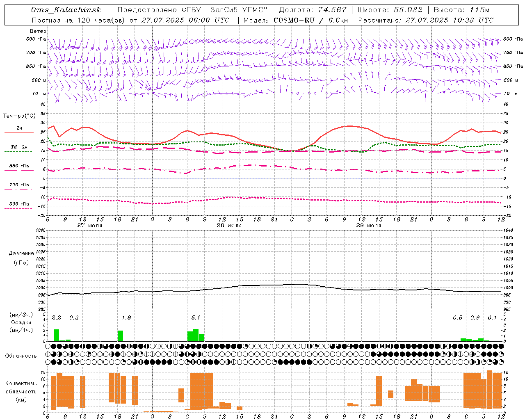Click the model name COSMO-RU / 6.6км
Image resolution: width=525 pixels, height=420 pixels.
[x=310, y=20]
